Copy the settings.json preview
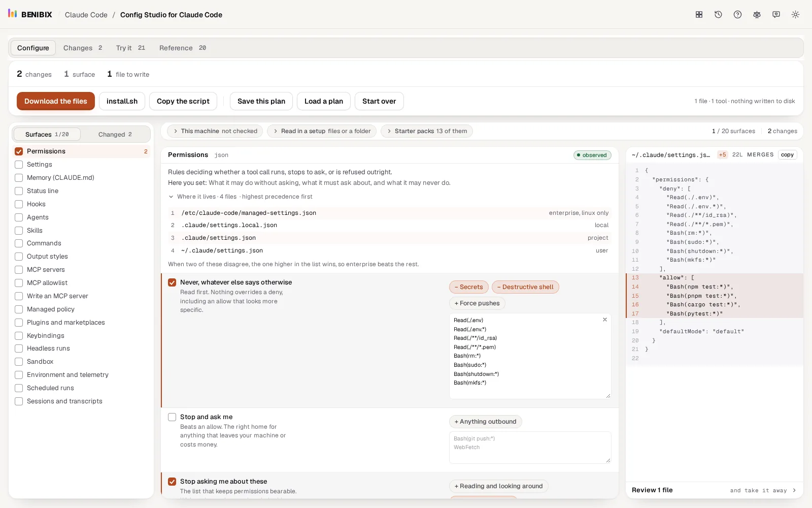The image size is (812, 508). click(x=787, y=155)
